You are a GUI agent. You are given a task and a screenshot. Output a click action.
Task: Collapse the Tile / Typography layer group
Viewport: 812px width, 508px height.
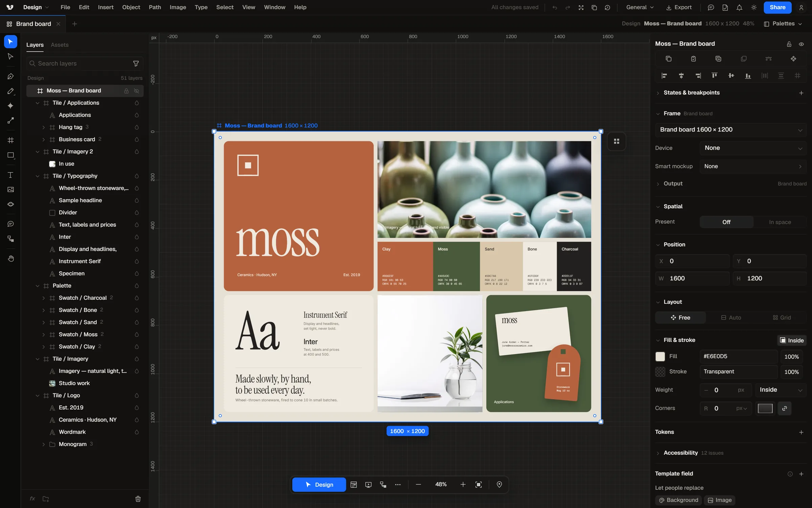coord(38,176)
